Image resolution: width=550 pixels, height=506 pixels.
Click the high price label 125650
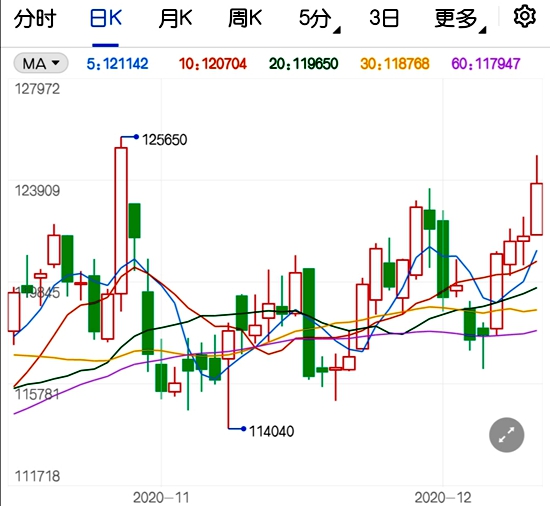coord(165,140)
